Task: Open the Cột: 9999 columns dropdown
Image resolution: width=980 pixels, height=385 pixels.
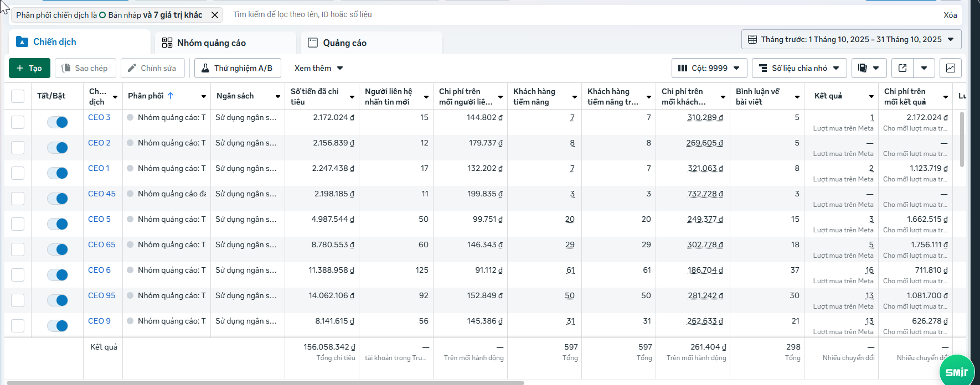Action: [x=709, y=68]
